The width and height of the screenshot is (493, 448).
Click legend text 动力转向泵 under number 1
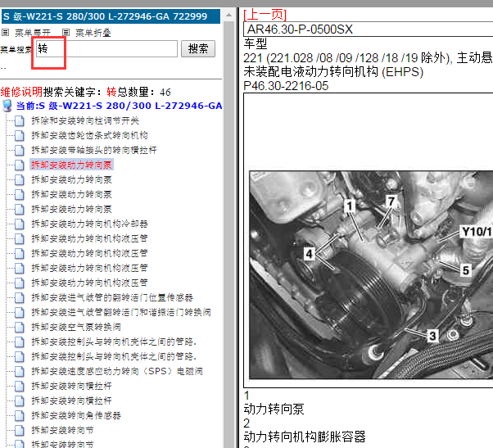(x=274, y=409)
